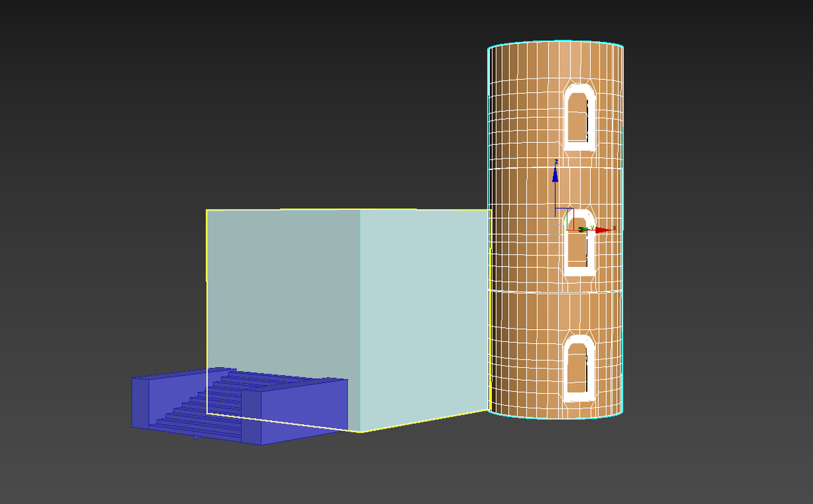Grab the green Y-axis gizmo arrow

583,230
